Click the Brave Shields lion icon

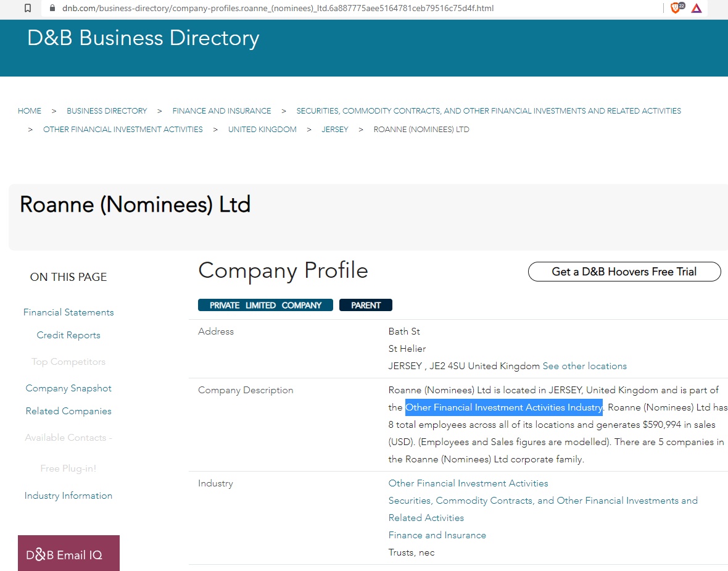coord(676,8)
